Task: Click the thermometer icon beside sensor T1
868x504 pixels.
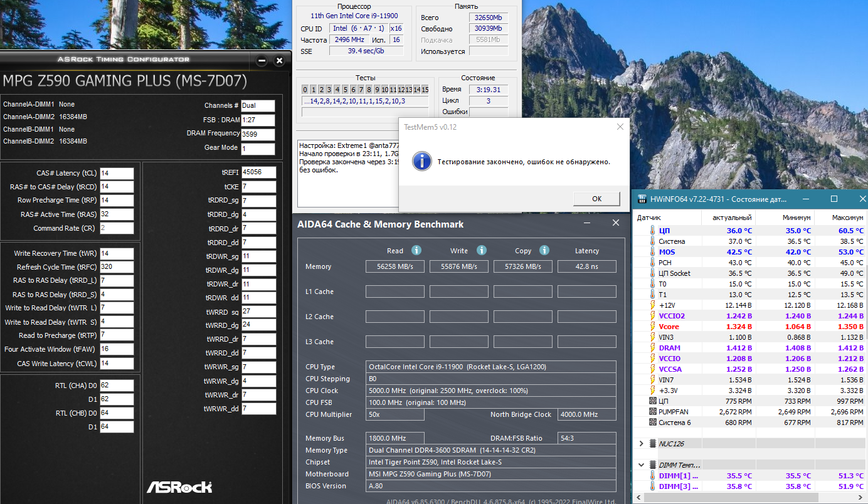Action: click(x=652, y=295)
